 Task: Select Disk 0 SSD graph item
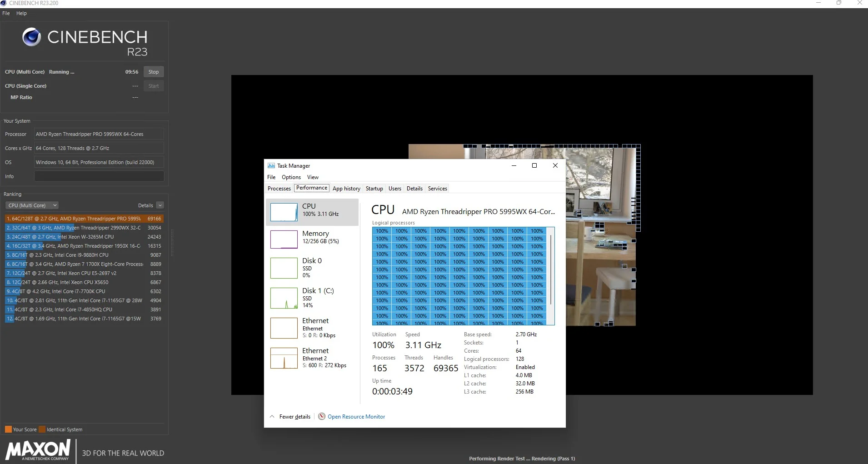point(284,268)
